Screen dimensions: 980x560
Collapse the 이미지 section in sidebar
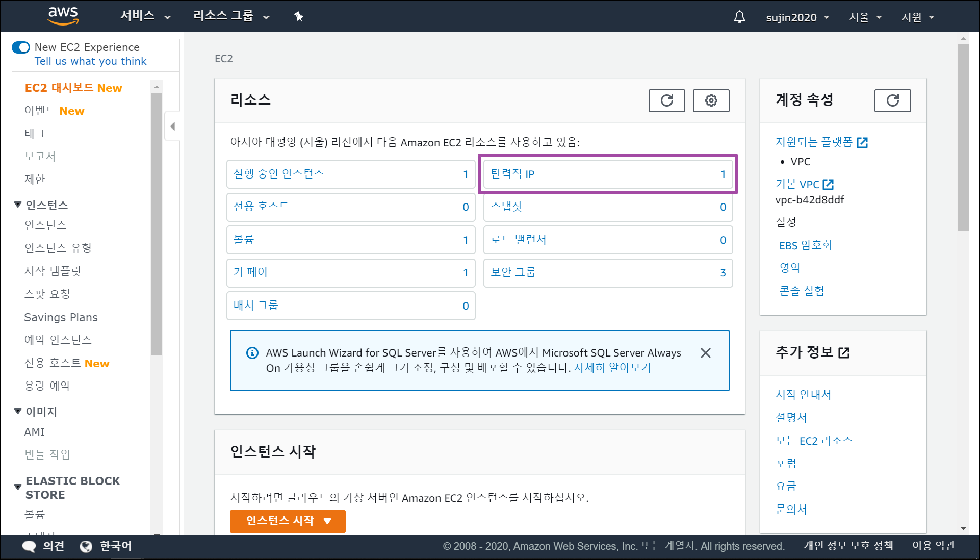pyautogui.click(x=18, y=411)
